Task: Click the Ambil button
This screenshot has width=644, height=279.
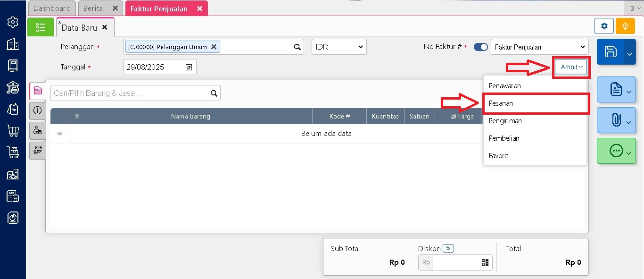Action: click(571, 67)
